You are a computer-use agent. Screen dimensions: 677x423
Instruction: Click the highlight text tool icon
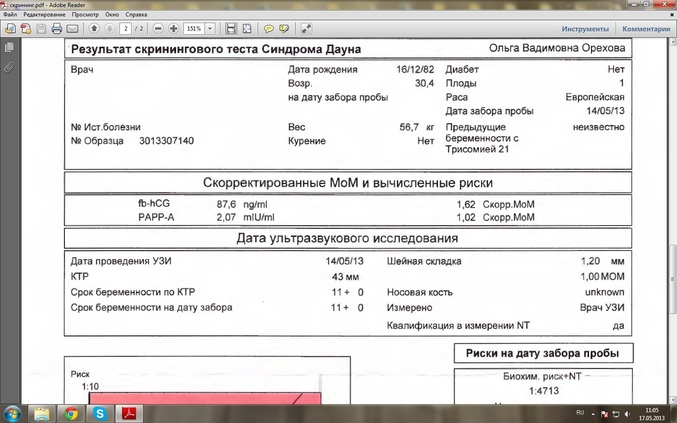pos(284,29)
